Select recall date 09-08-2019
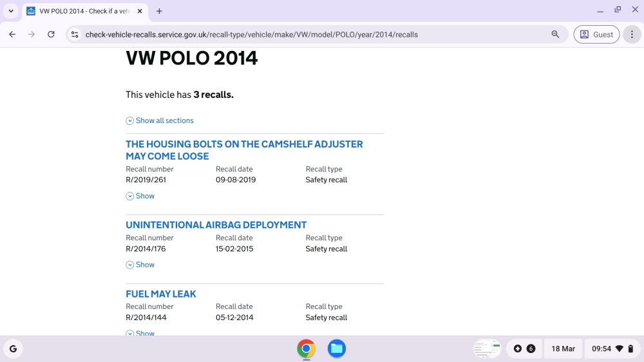 [x=236, y=180]
